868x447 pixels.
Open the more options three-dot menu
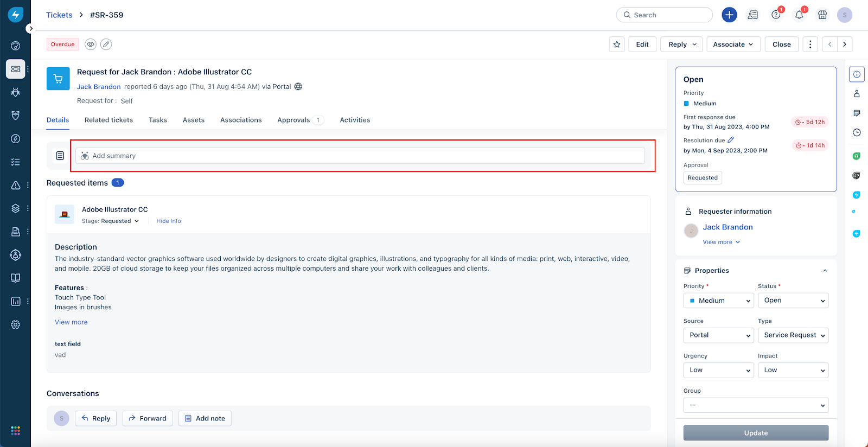810,44
